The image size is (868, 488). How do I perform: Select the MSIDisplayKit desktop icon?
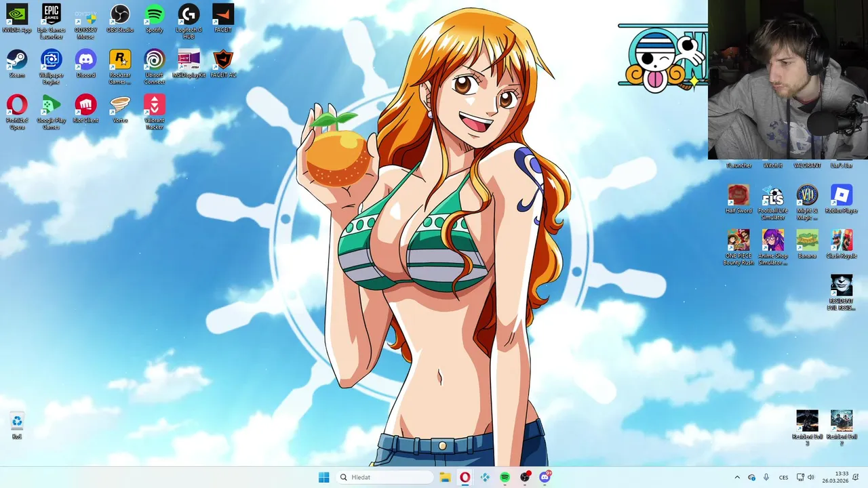[x=189, y=64]
